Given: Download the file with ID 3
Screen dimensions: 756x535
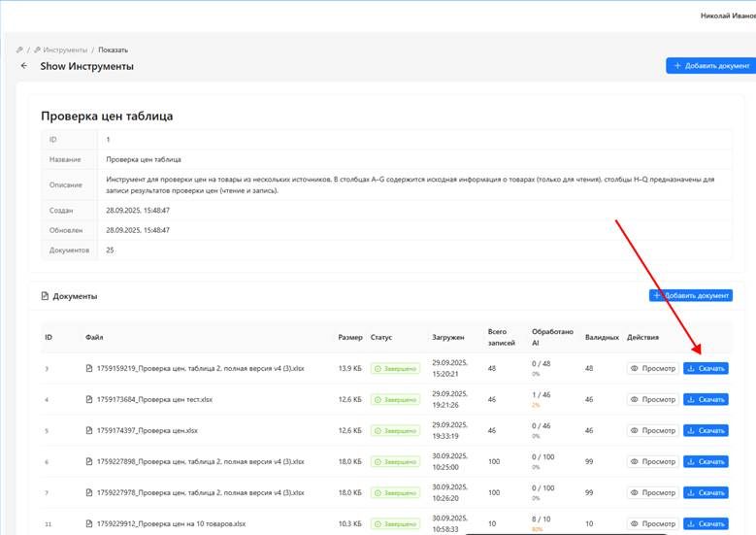Looking at the screenshot, I should pyautogui.click(x=706, y=369).
